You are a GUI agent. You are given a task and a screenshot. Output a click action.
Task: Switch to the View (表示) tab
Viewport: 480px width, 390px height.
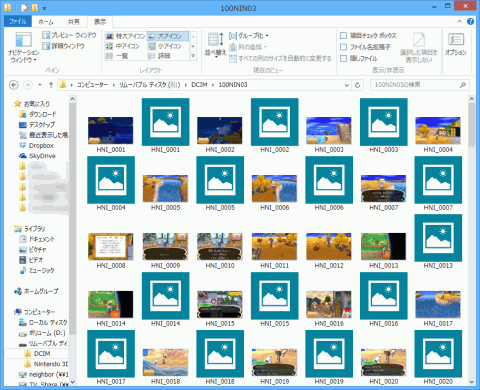100,22
